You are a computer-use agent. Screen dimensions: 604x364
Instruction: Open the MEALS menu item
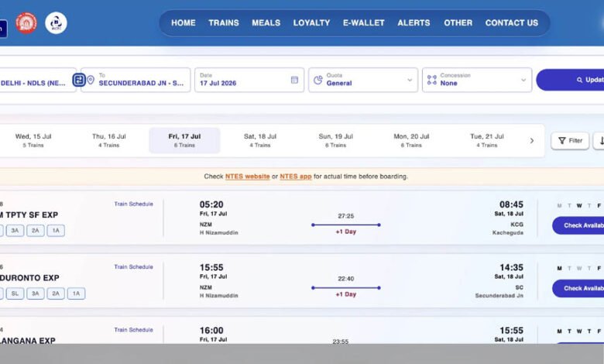[x=266, y=22]
